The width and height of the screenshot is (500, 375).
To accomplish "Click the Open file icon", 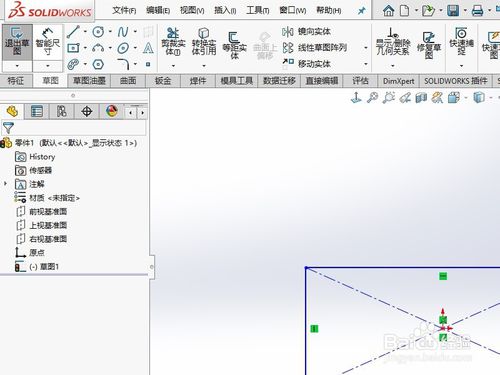I will click(x=428, y=11).
